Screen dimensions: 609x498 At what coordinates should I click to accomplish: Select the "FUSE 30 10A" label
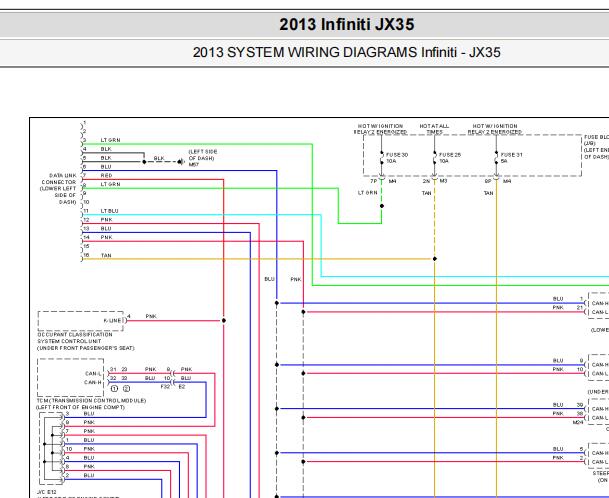click(397, 158)
